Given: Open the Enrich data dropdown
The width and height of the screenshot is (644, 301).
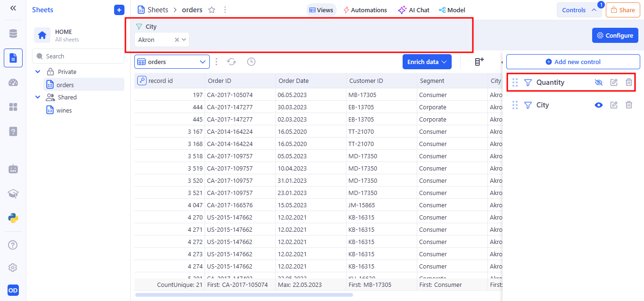Looking at the screenshot, I should pyautogui.click(x=427, y=62).
